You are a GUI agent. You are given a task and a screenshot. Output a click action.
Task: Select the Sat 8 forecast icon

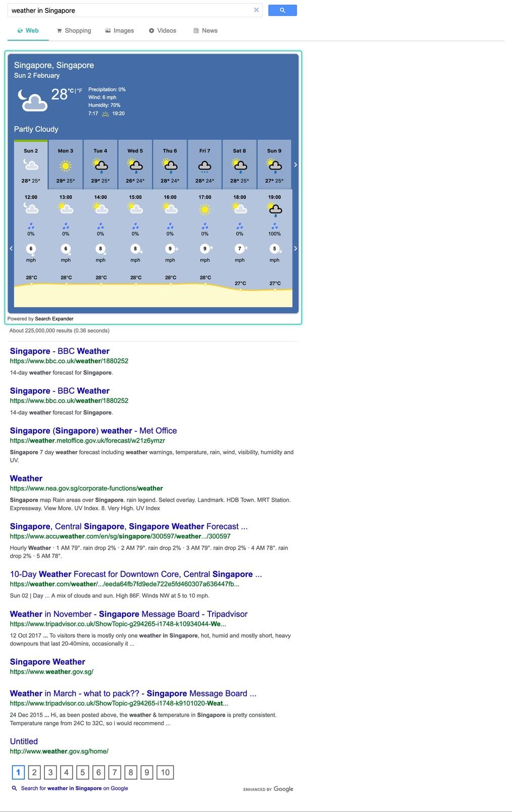(240, 166)
